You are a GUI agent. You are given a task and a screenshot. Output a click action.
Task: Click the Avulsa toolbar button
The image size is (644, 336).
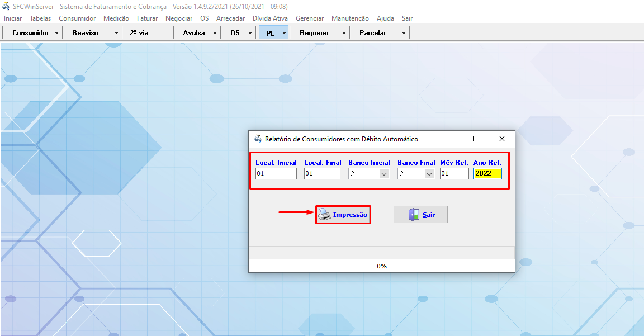coord(193,33)
